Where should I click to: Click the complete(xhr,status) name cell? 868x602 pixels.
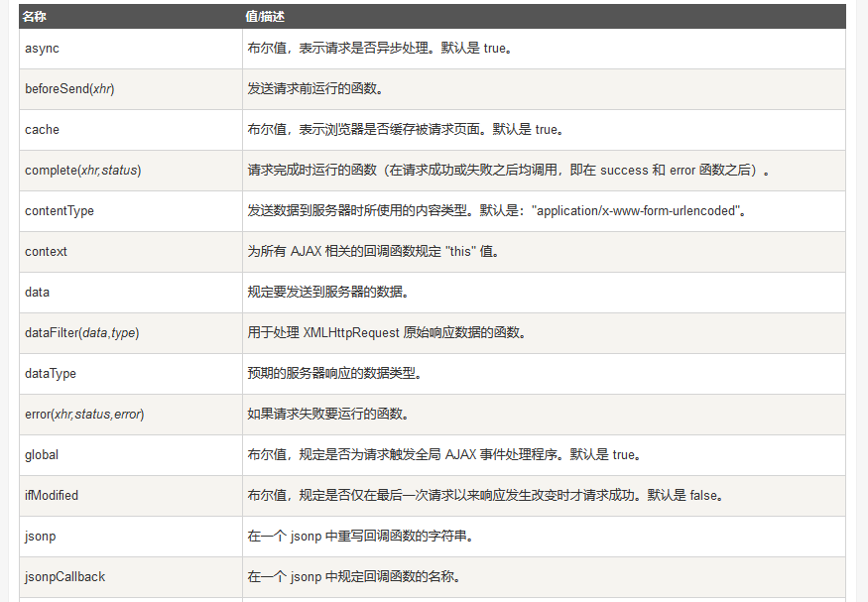pyautogui.click(x=83, y=171)
